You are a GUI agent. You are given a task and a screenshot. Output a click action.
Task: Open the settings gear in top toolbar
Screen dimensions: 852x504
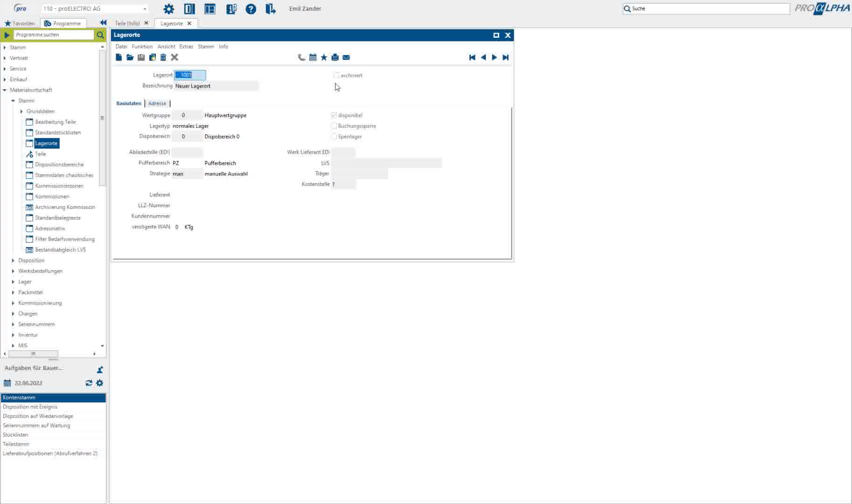pos(168,9)
